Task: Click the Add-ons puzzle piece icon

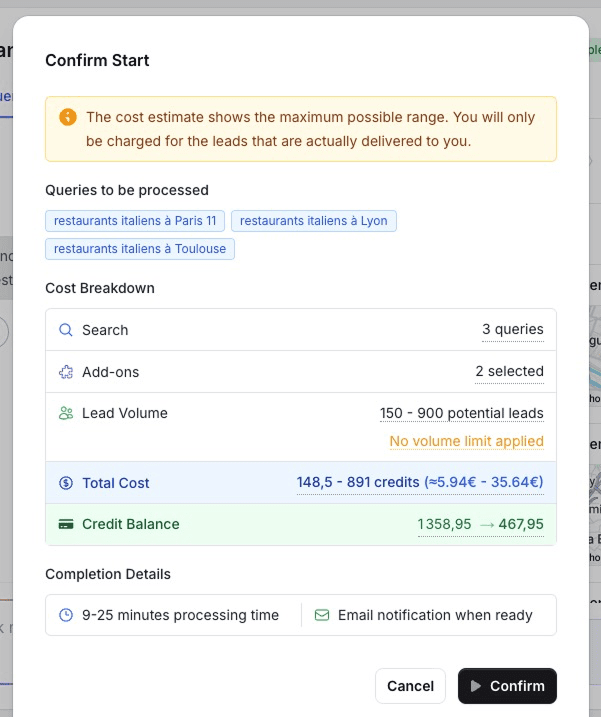Action: [x=66, y=372]
